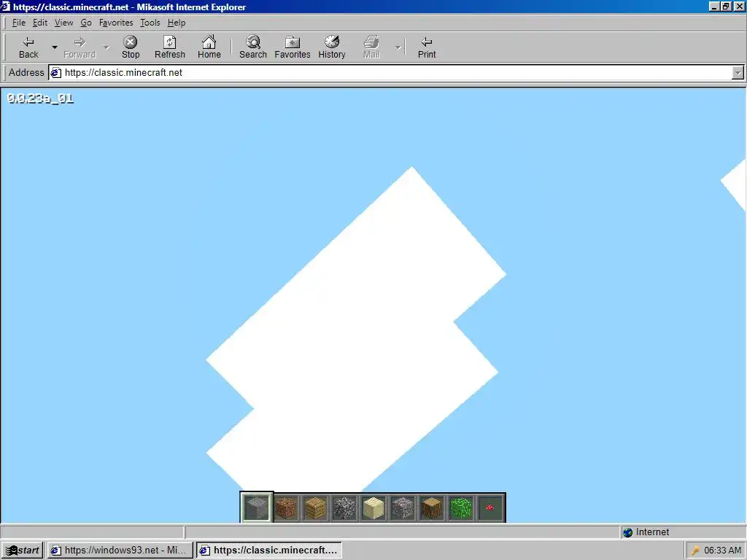Image resolution: width=747 pixels, height=560 pixels.
Task: Select the dirt block in hotbar
Action: coord(286,507)
